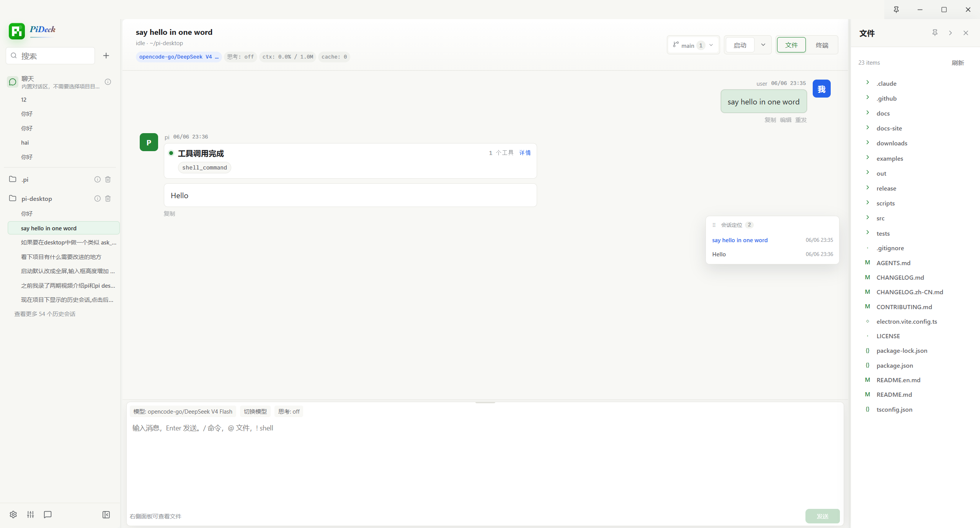Screen dimensions: 980x528
Task: Open settings via the gear icon
Action: 13,515
